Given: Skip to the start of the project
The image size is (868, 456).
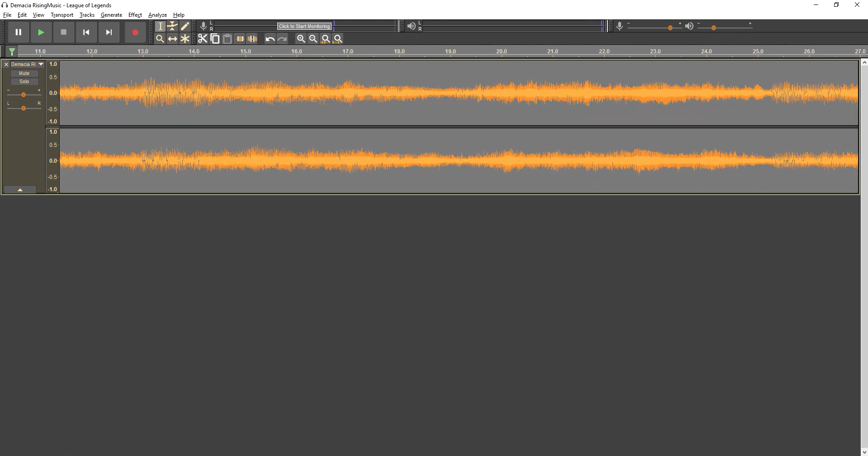Looking at the screenshot, I should (x=86, y=32).
